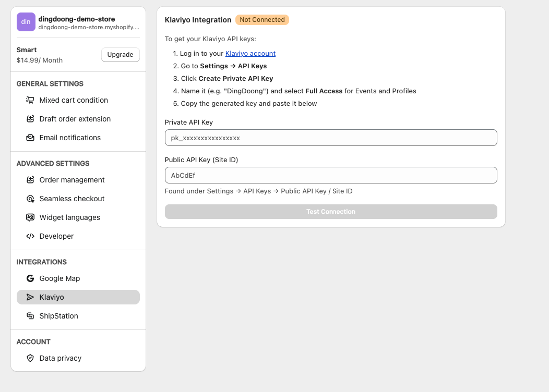Click the Private API Key label

coord(189,123)
